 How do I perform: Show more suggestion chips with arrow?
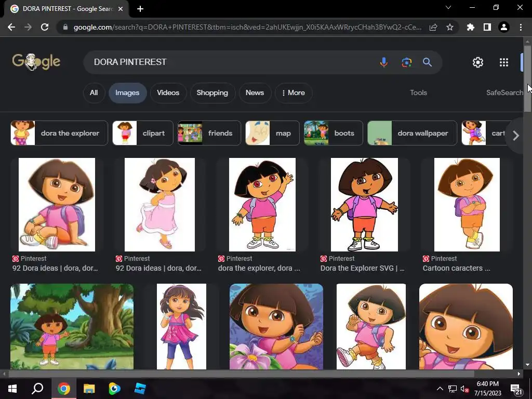[516, 136]
